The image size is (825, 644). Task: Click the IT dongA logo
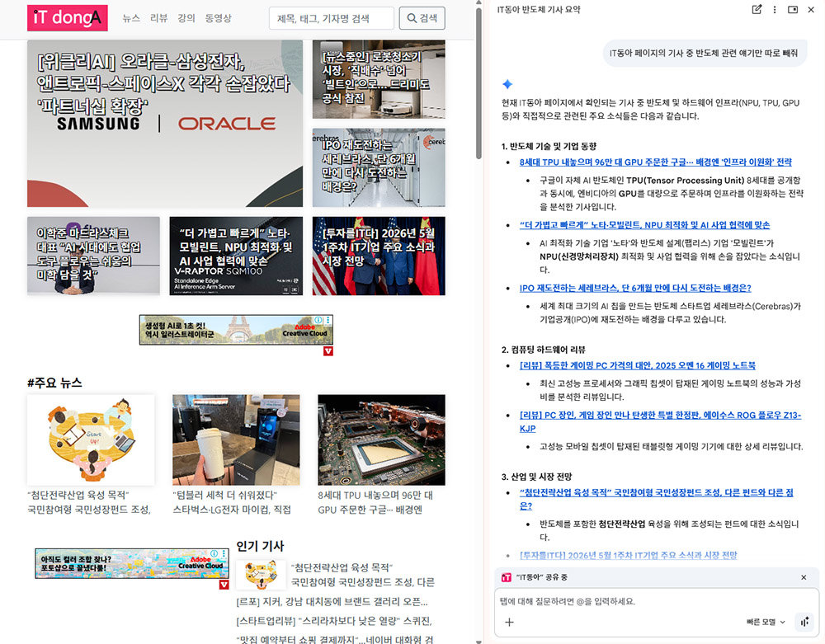click(68, 18)
